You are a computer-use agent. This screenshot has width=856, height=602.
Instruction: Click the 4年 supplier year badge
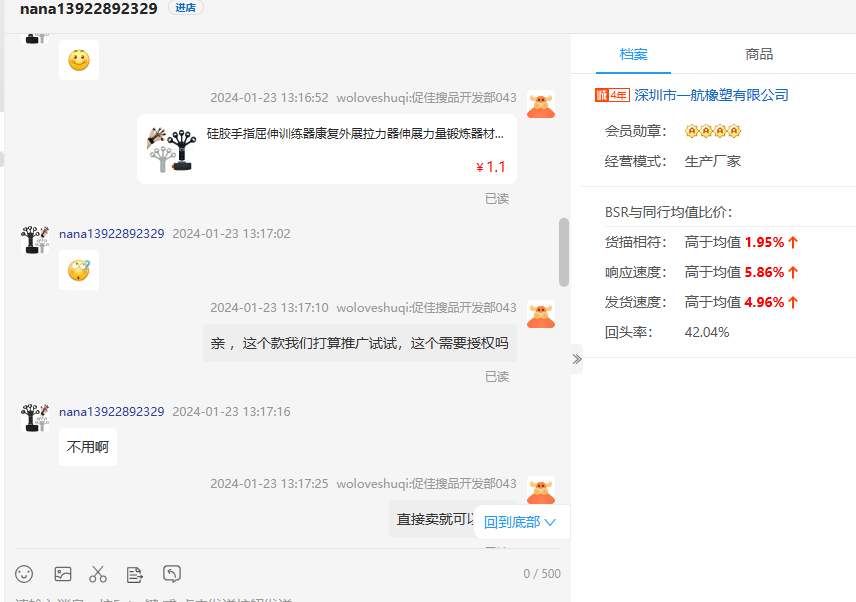[x=611, y=95]
